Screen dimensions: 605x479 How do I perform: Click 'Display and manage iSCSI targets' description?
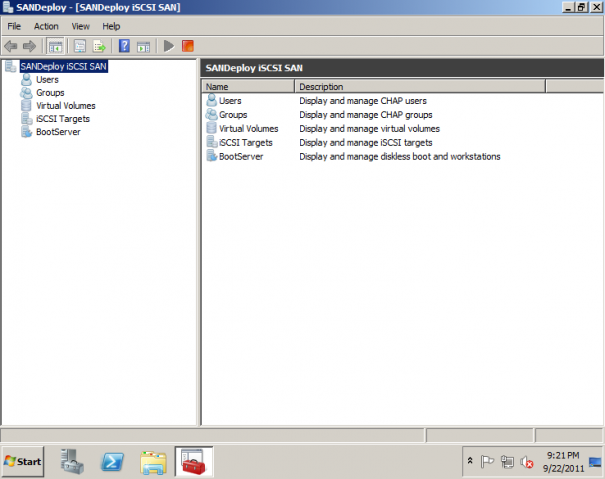pos(366,142)
